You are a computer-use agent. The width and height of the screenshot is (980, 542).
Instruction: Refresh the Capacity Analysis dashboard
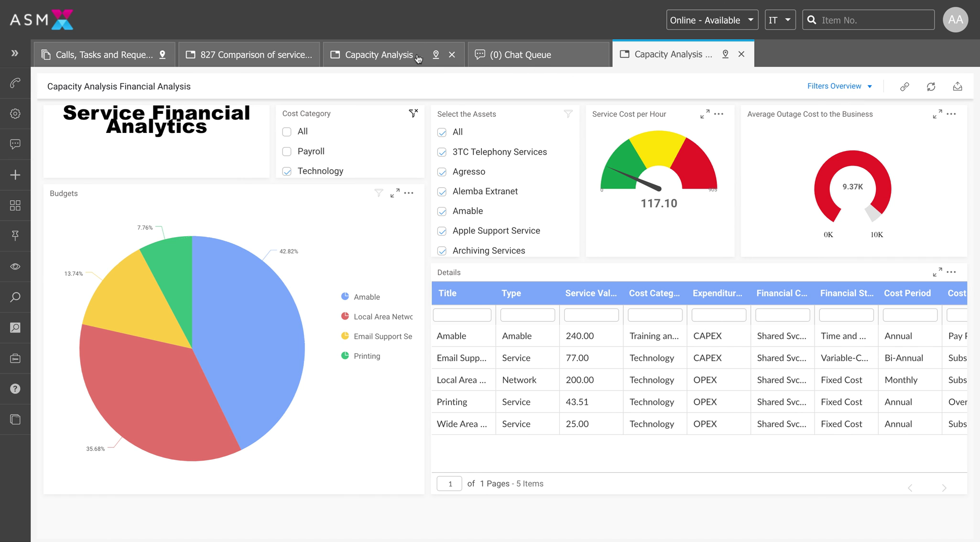(931, 87)
